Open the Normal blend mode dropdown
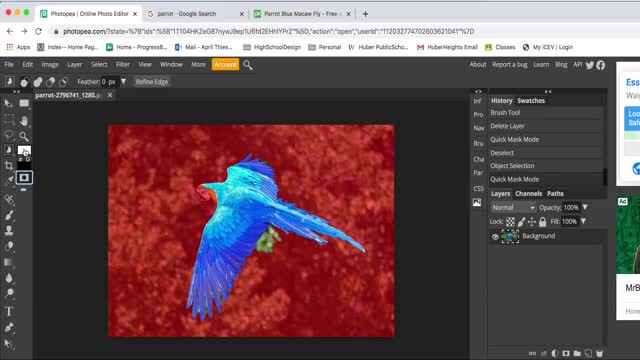The height and width of the screenshot is (360, 640). click(x=513, y=207)
